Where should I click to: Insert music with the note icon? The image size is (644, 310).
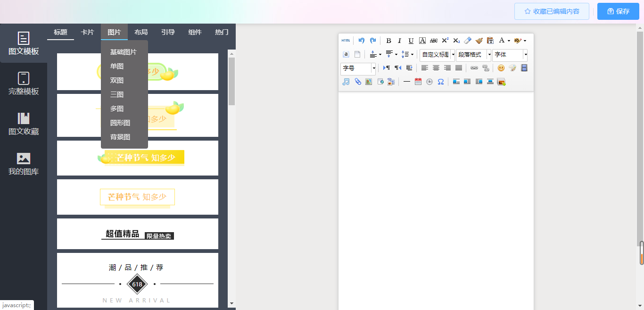(x=346, y=82)
